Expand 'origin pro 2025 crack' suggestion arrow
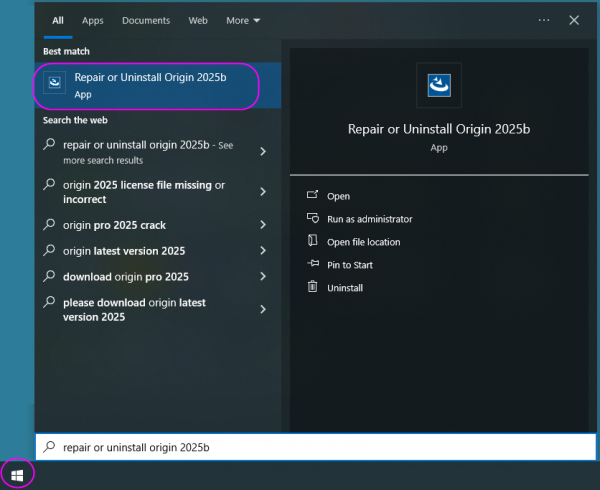 pyautogui.click(x=263, y=225)
